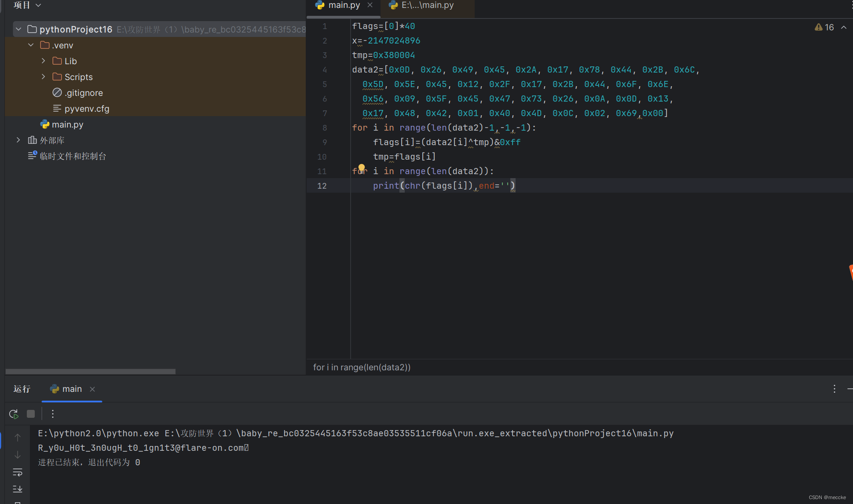
Task: Open Run panel options three-dot menu
Action: 834,389
